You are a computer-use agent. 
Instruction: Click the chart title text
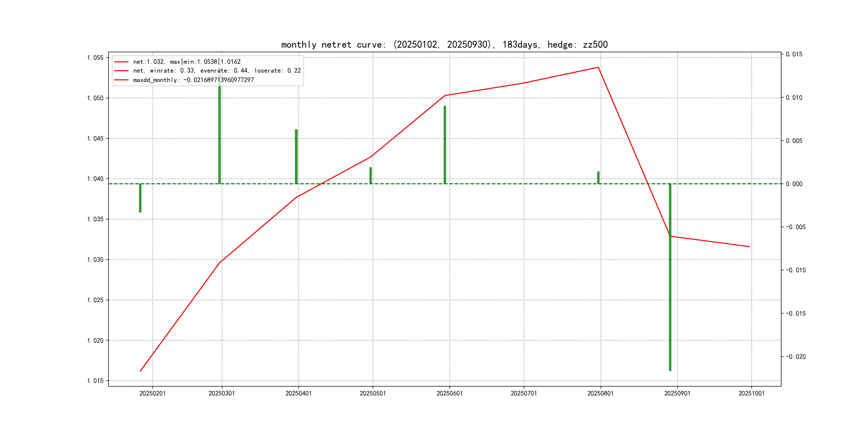[x=444, y=44]
